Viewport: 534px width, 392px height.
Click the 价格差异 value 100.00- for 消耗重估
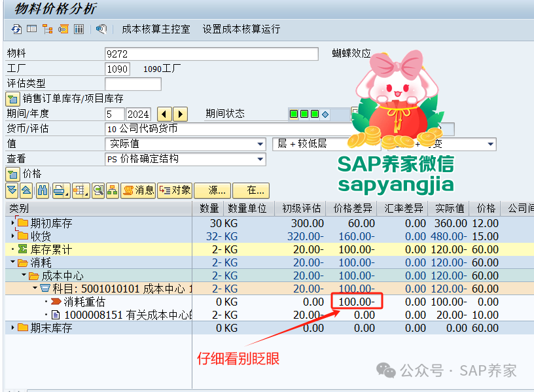point(357,302)
